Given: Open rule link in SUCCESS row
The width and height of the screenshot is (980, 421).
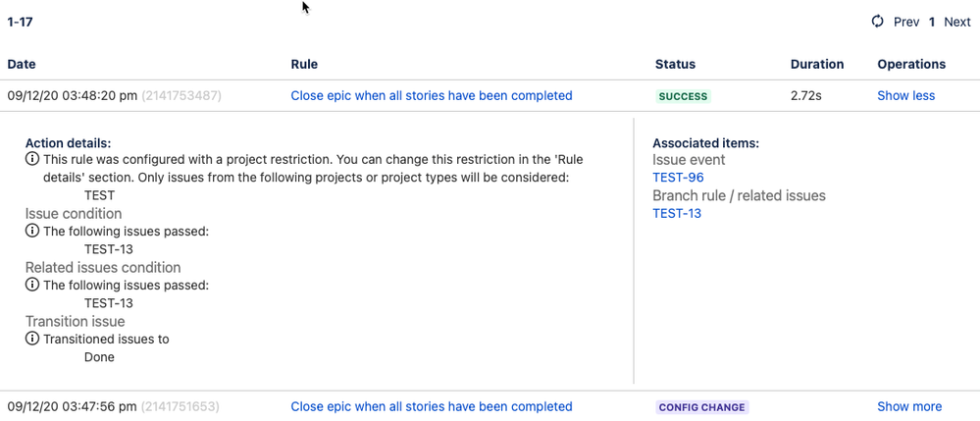Looking at the screenshot, I should pyautogui.click(x=432, y=96).
